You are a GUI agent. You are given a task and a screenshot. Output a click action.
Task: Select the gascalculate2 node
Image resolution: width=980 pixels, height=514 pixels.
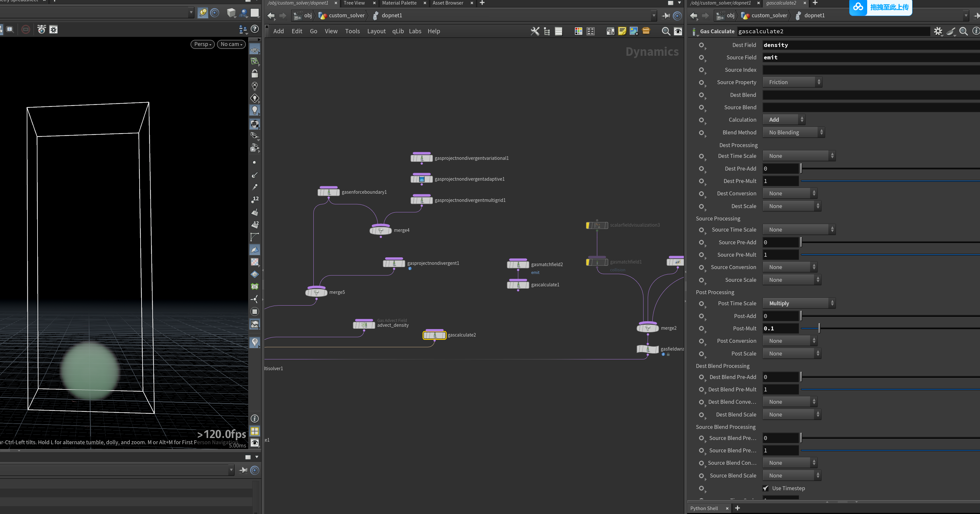point(434,335)
